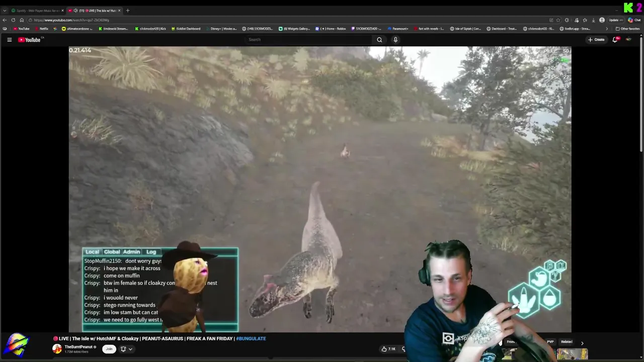Open the tab actions dropdown arrow
This screenshot has width=644, height=362.
point(5,11)
